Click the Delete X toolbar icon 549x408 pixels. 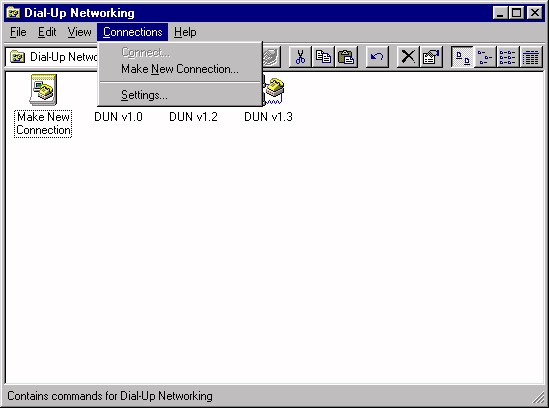tap(408, 57)
